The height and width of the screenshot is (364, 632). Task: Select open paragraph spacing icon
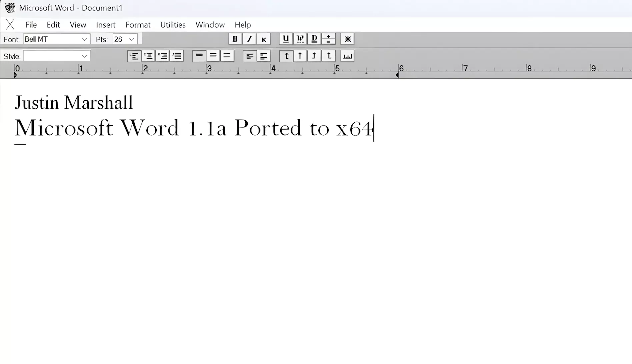coord(264,56)
